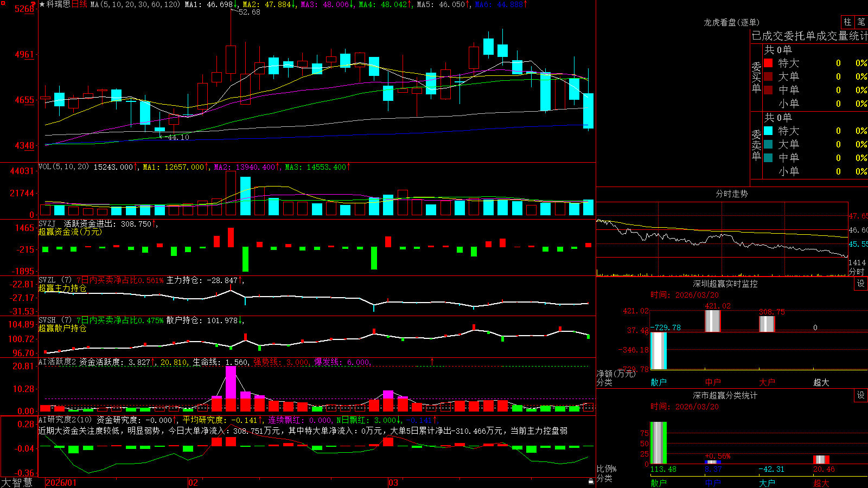Click the AI研究度2(10) indicator name

[65, 420]
